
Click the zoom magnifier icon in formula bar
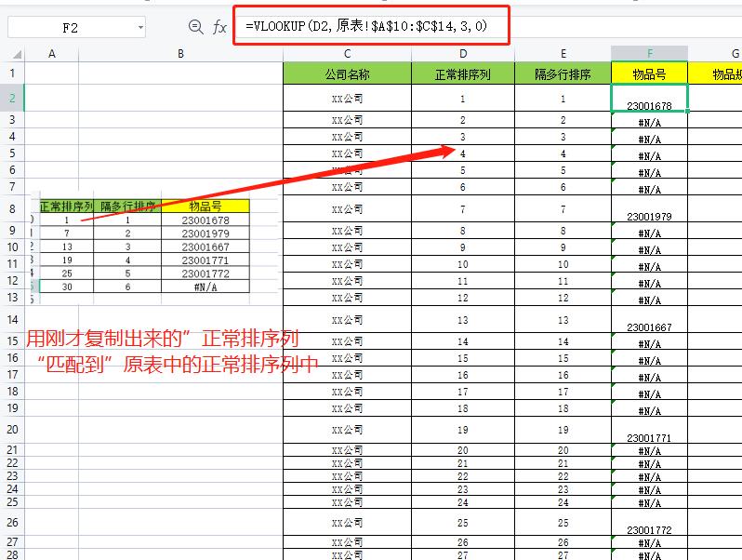click(195, 26)
